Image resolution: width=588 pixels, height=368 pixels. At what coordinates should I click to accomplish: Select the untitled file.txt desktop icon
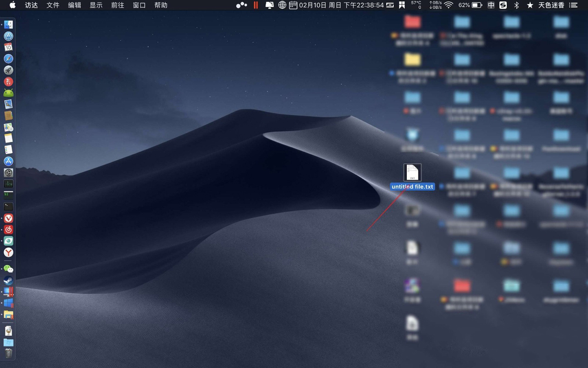point(412,173)
